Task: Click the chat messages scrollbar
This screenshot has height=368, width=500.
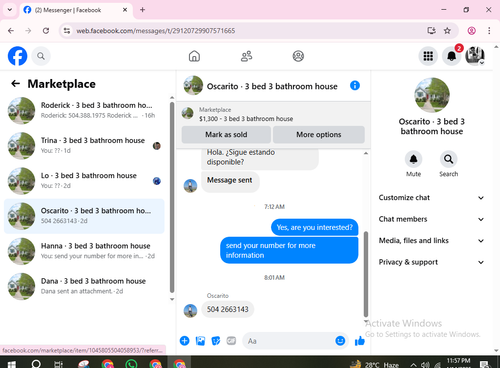Action: tap(366, 273)
